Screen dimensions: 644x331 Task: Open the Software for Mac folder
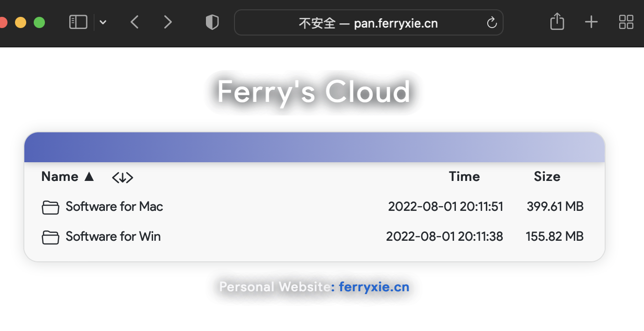pyautogui.click(x=114, y=207)
